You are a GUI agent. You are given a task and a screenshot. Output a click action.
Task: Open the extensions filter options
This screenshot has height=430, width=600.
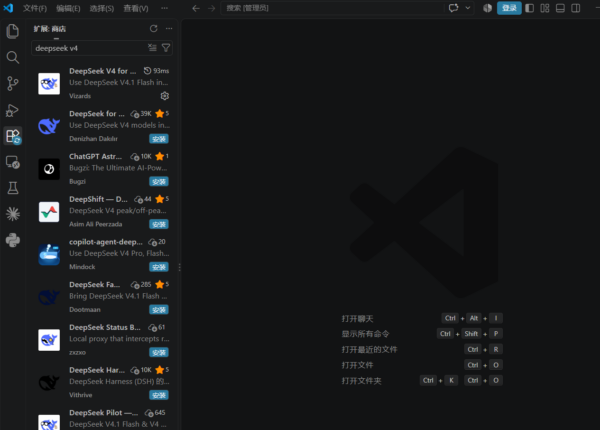(166, 48)
